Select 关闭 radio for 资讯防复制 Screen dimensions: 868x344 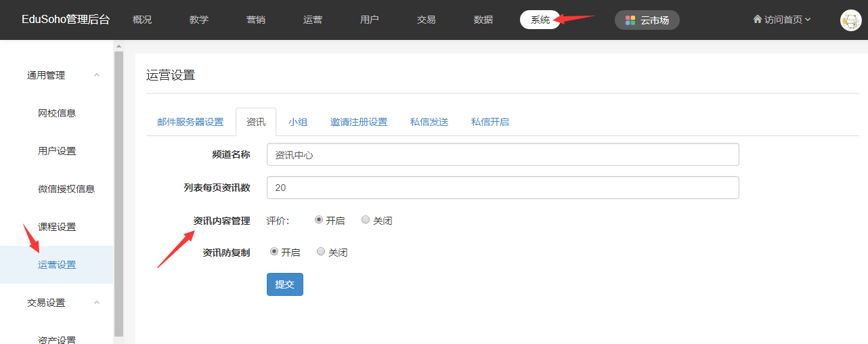pos(321,252)
